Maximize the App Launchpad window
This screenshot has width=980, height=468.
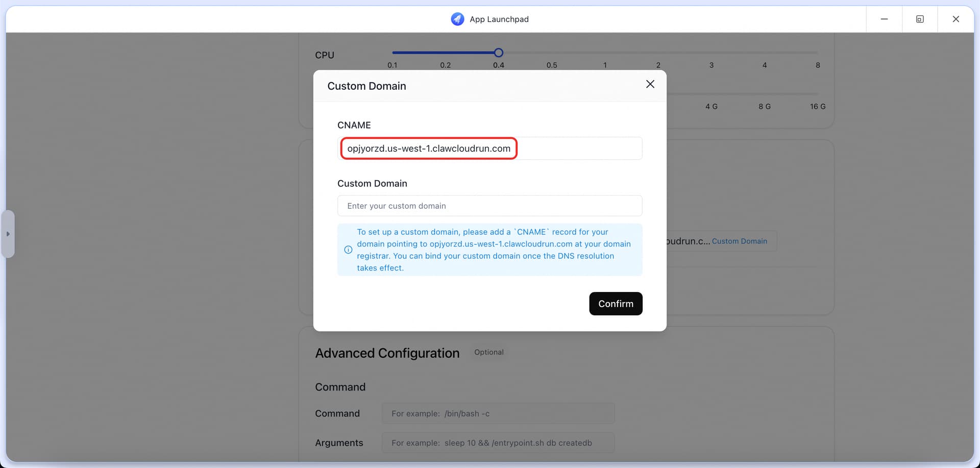coord(920,19)
